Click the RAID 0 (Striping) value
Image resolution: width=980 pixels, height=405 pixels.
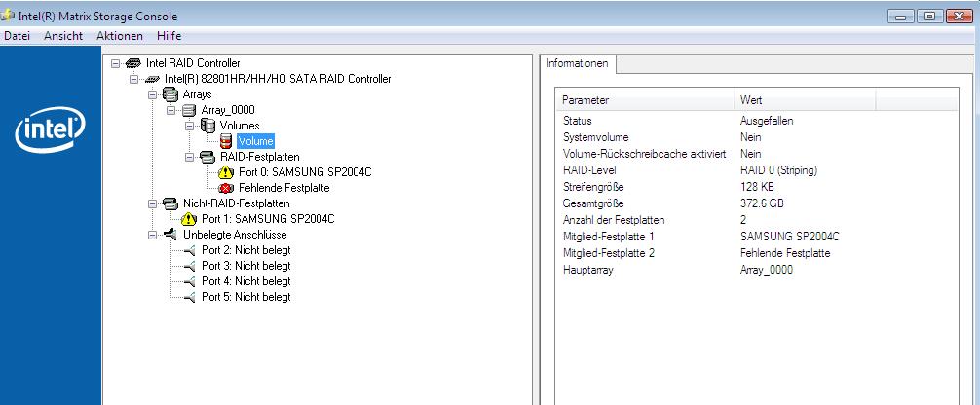click(778, 170)
